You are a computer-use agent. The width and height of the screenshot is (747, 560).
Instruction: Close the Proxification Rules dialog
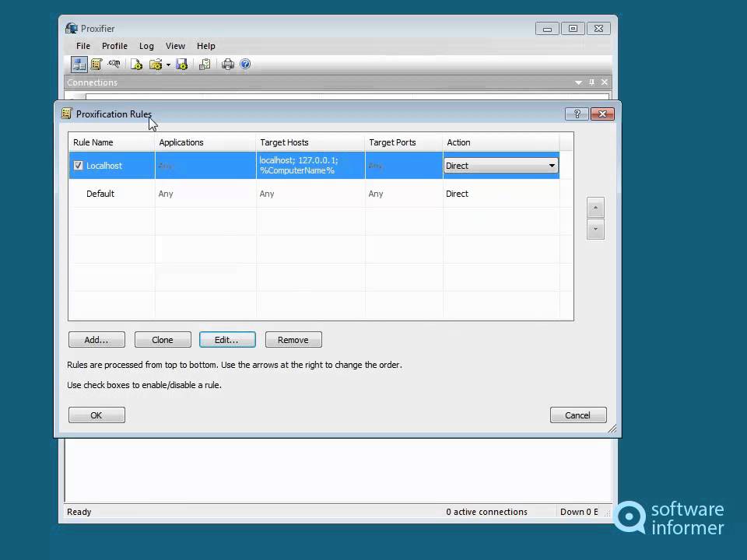pos(602,114)
